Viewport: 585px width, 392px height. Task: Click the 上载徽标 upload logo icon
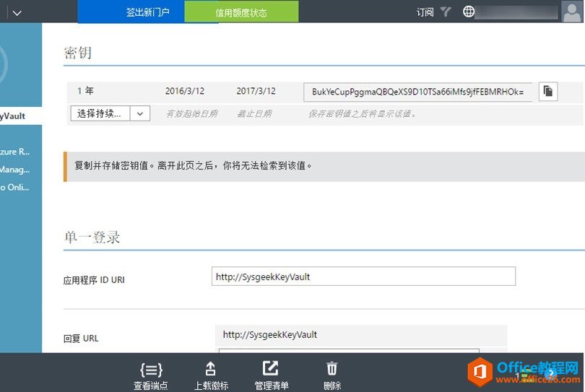pos(211,369)
